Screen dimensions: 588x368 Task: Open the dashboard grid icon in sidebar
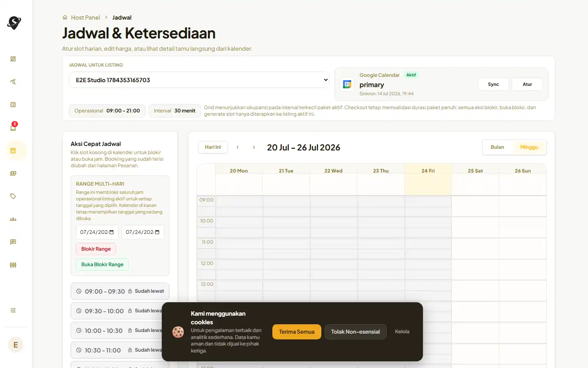point(13,59)
